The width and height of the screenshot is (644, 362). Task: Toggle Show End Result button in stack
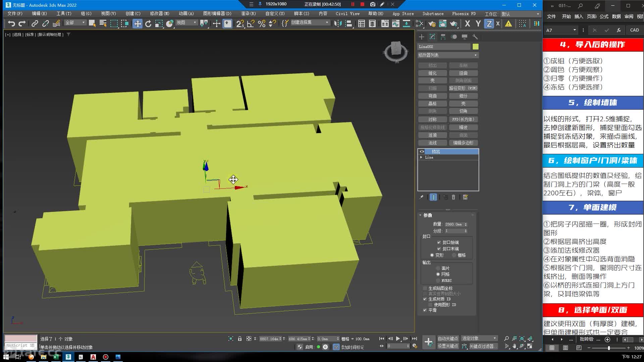[433, 197]
